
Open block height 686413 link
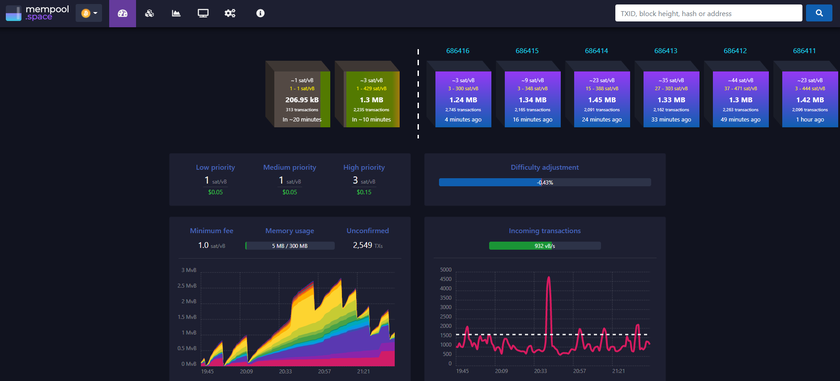pyautogui.click(x=665, y=51)
